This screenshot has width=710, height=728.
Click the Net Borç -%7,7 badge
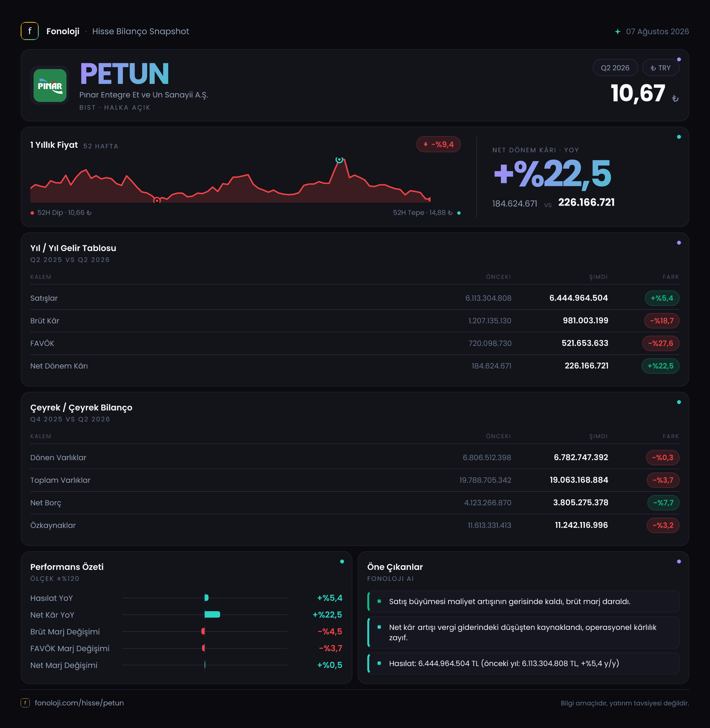[663, 503]
